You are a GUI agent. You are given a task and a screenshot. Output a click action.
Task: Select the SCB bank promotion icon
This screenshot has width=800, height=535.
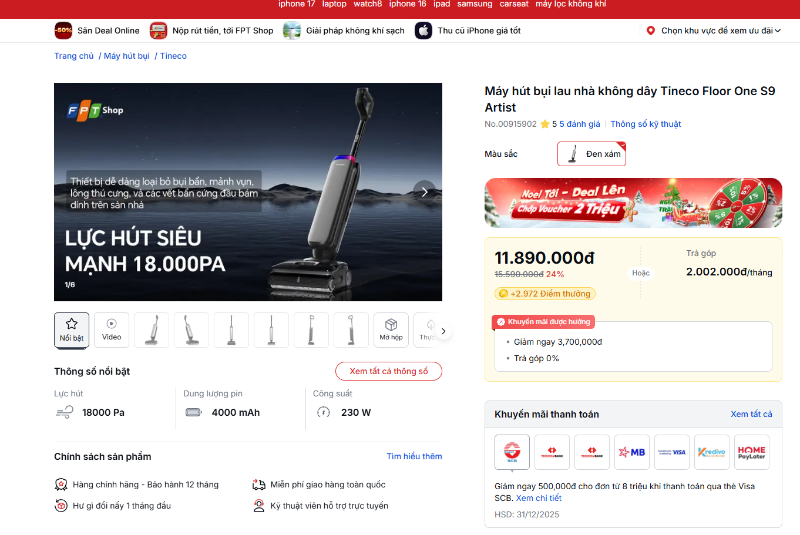coord(512,452)
